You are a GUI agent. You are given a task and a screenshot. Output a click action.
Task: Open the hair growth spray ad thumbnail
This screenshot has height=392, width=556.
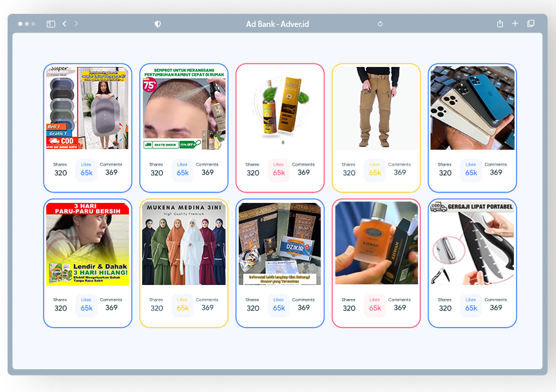(183, 108)
